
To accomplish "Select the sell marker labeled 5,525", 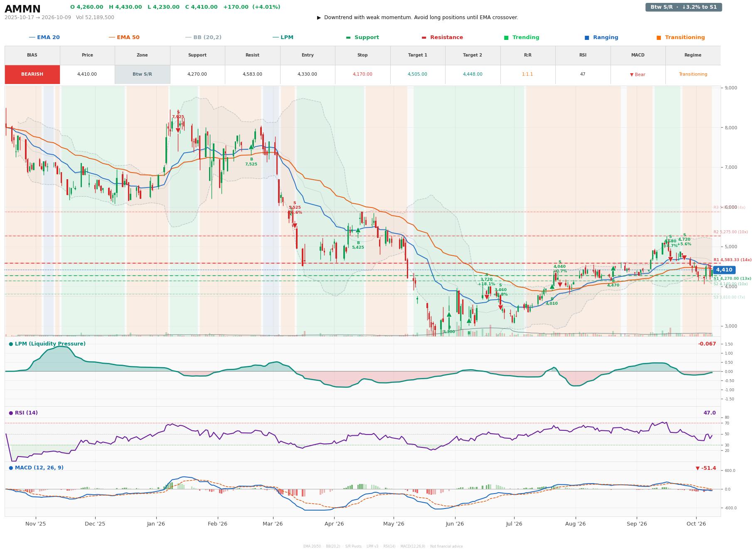I will click(x=295, y=226).
